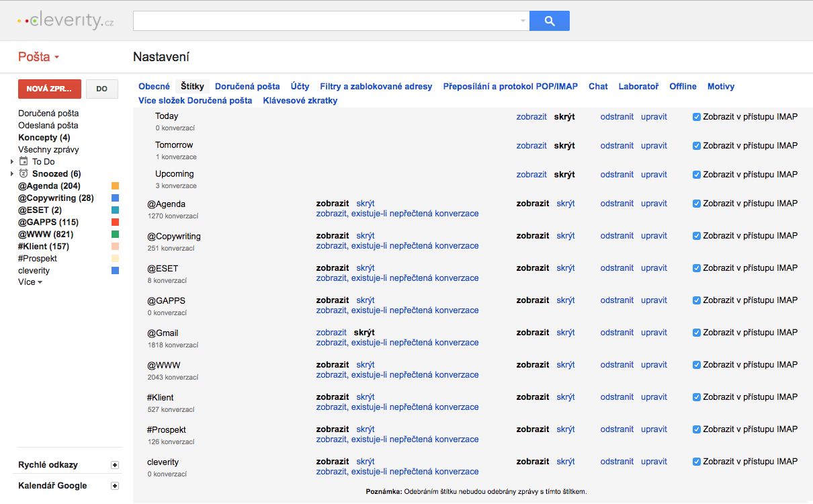
Task: Click inside the search input field
Action: 326,22
